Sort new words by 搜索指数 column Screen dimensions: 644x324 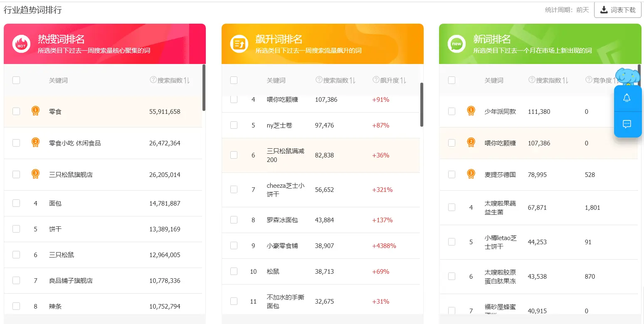(x=565, y=80)
